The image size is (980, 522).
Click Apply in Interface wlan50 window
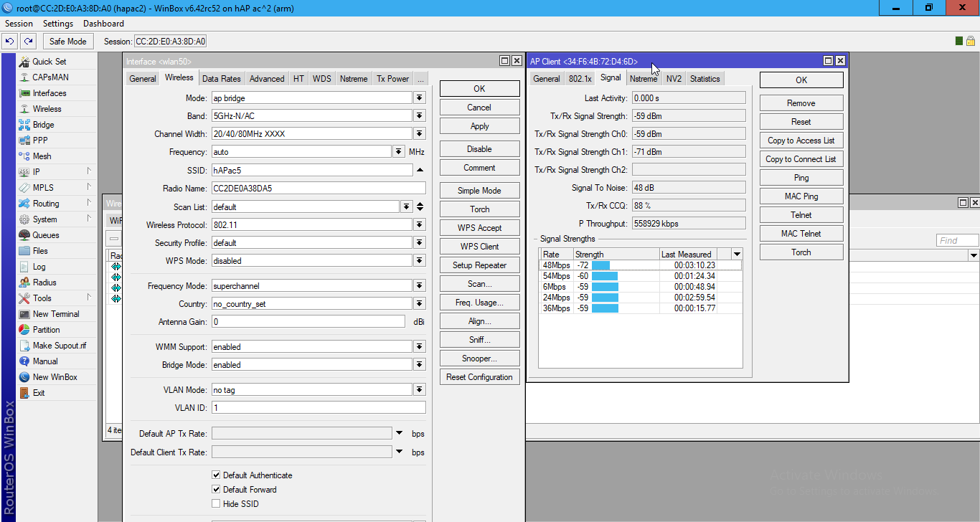[x=479, y=126]
